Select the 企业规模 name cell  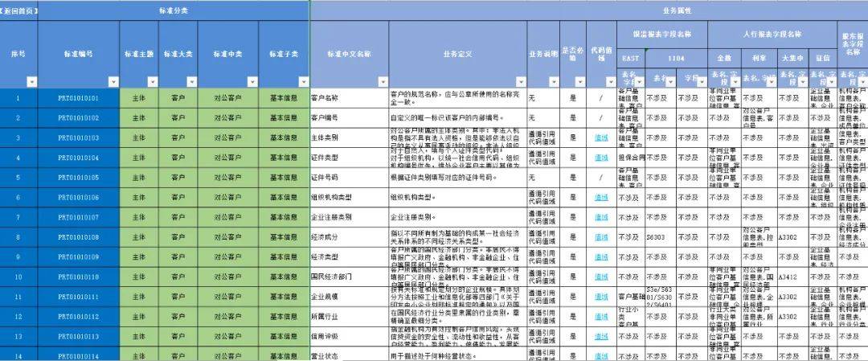[350, 297]
